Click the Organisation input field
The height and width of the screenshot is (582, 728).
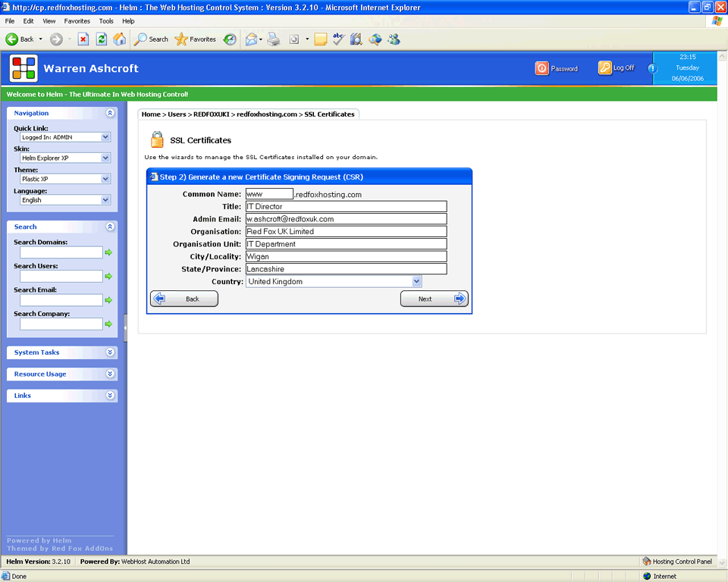347,232
